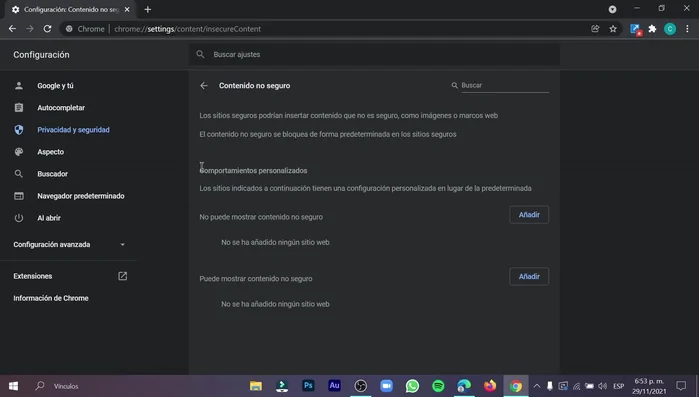Go back using browser back arrow
The image size is (699, 397).
12,29
